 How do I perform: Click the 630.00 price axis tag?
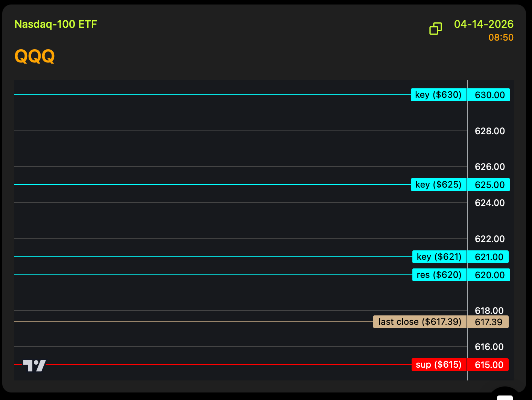click(x=489, y=95)
